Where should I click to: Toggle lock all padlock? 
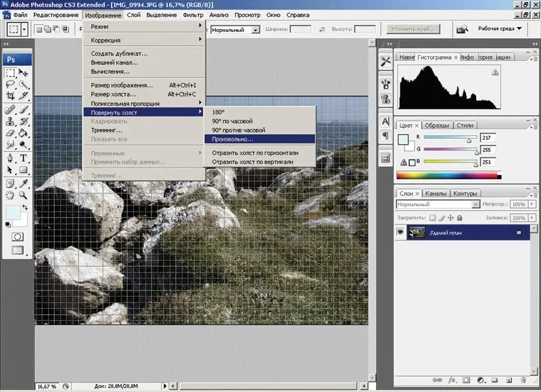(x=460, y=218)
